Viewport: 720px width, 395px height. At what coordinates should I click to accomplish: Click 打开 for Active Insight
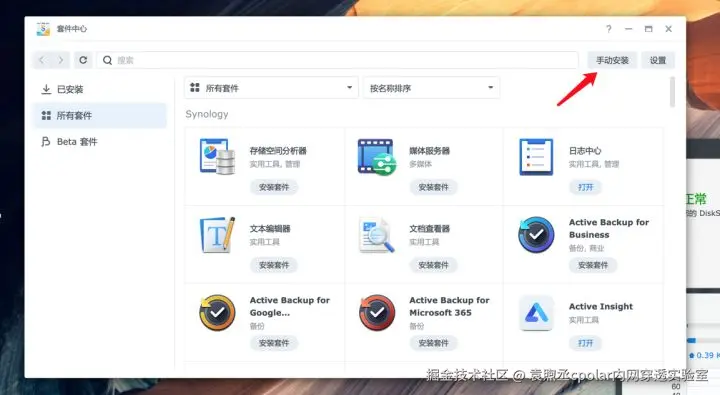tap(585, 343)
